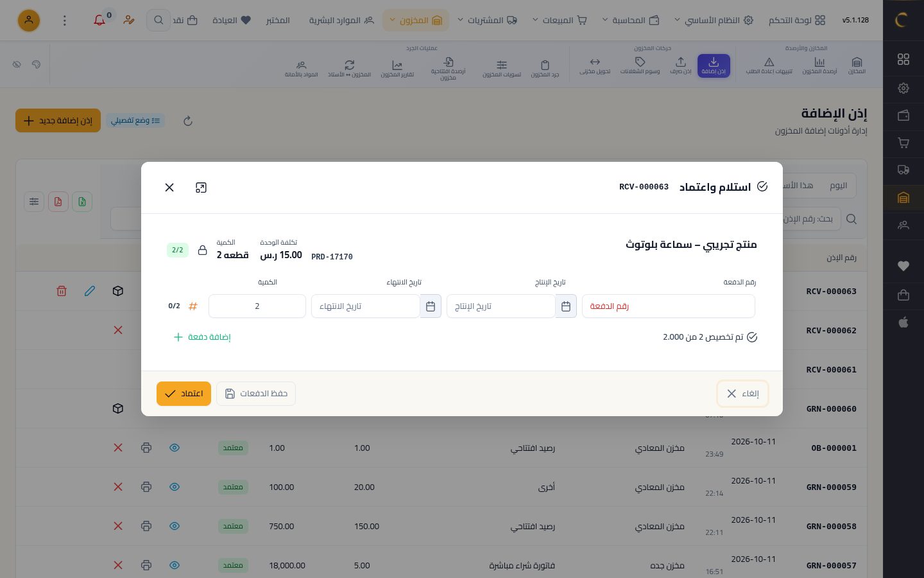View entry GRN-000058 with its eye icon
The height and width of the screenshot is (578, 924).
pyautogui.click(x=175, y=526)
